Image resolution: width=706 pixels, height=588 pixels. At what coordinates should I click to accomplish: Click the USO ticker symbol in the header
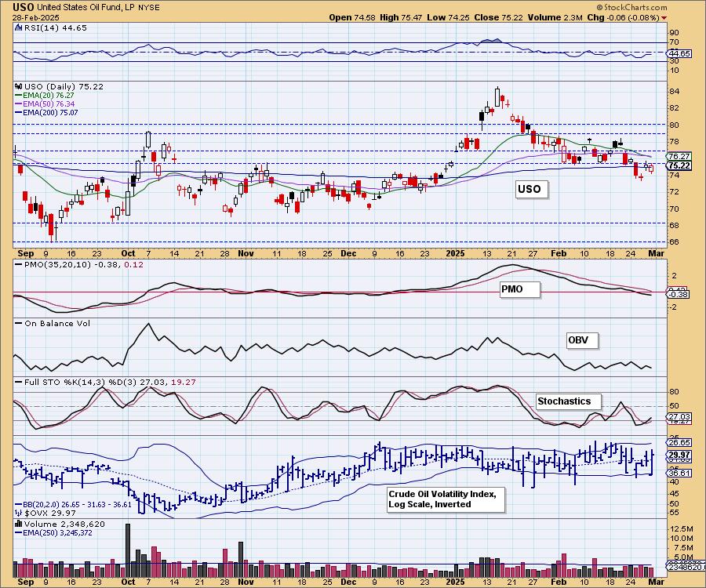[x=22, y=7]
